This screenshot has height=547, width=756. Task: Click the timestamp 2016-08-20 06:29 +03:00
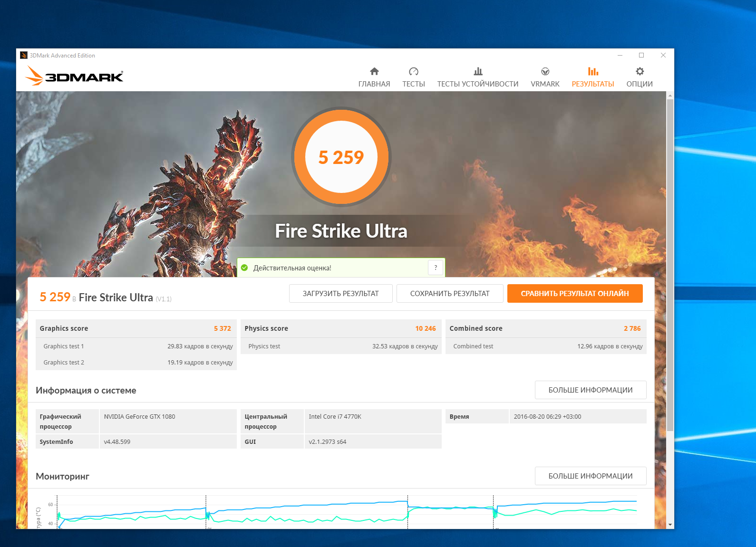(547, 416)
